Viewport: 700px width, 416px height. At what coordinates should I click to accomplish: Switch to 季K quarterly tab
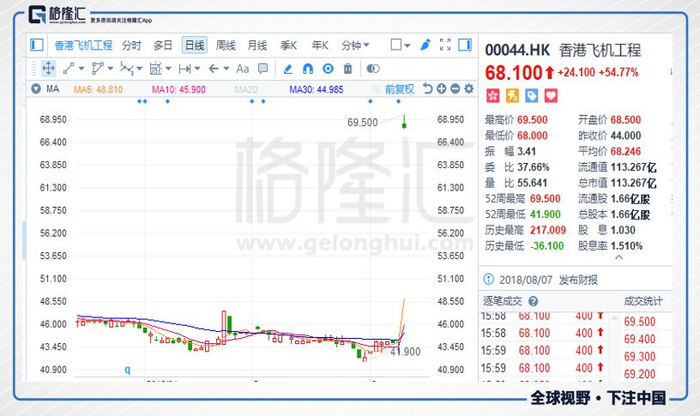pos(288,45)
